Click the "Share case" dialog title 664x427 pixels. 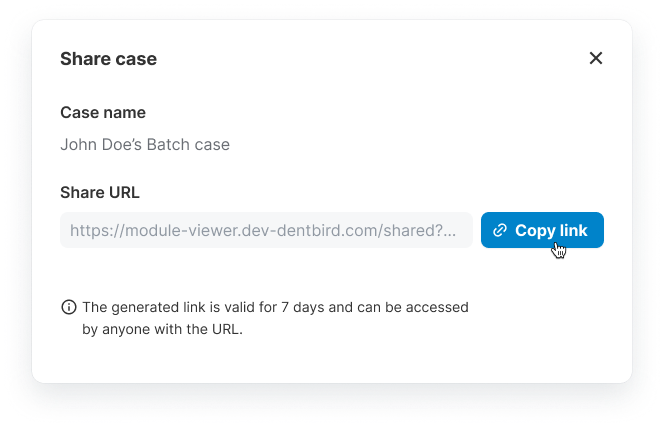click(x=108, y=59)
